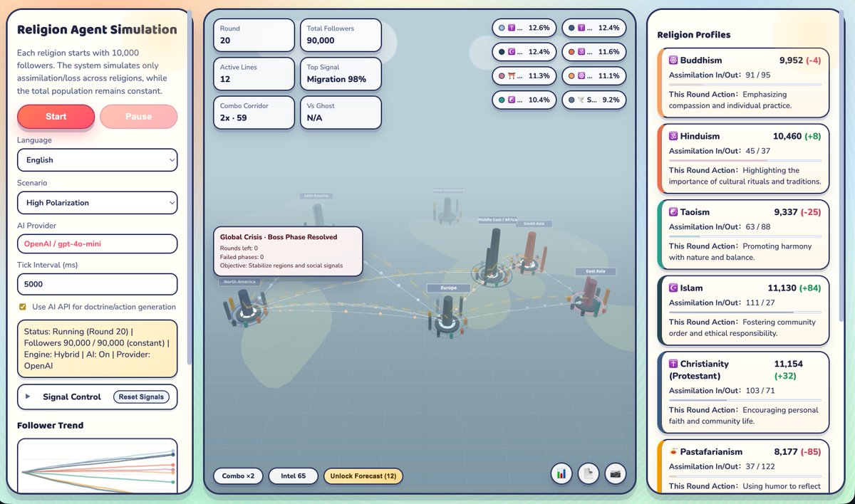855x504 pixels.
Task: Click the Hinduism Om icon
Action: coord(673,136)
